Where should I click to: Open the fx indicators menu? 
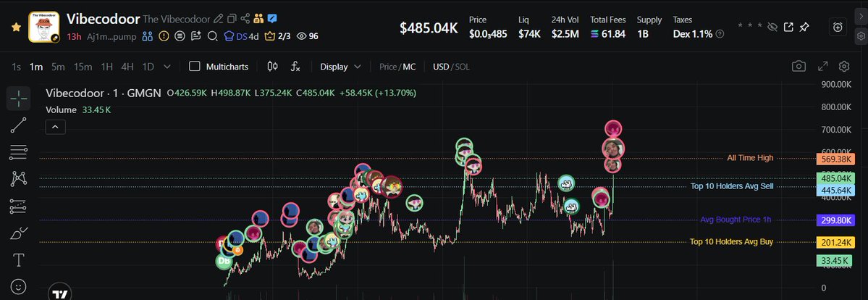click(x=295, y=67)
